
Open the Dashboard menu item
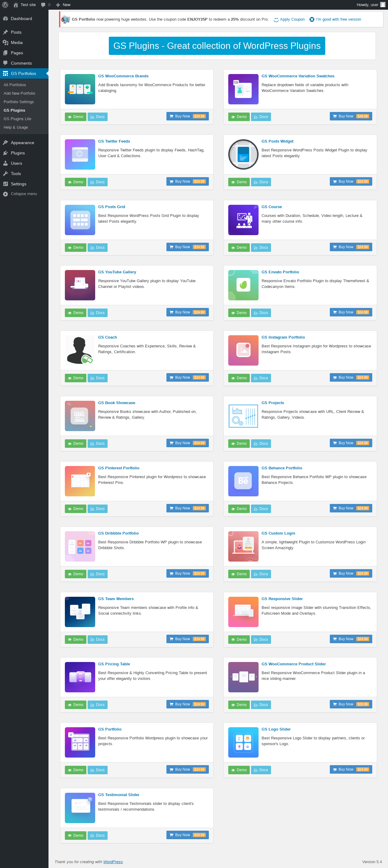tap(24, 19)
